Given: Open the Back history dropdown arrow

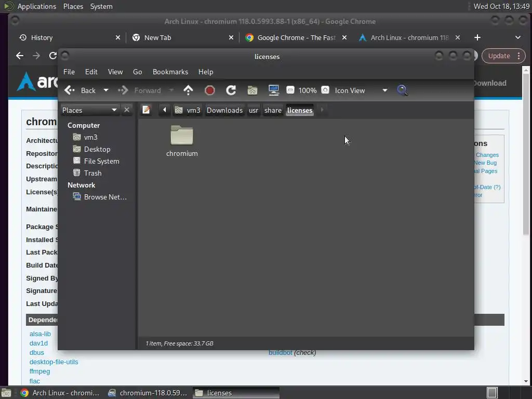Looking at the screenshot, I should coord(106,90).
